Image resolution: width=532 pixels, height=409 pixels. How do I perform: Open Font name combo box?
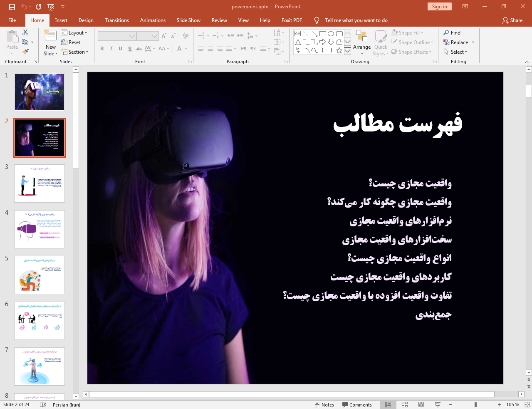117,36
